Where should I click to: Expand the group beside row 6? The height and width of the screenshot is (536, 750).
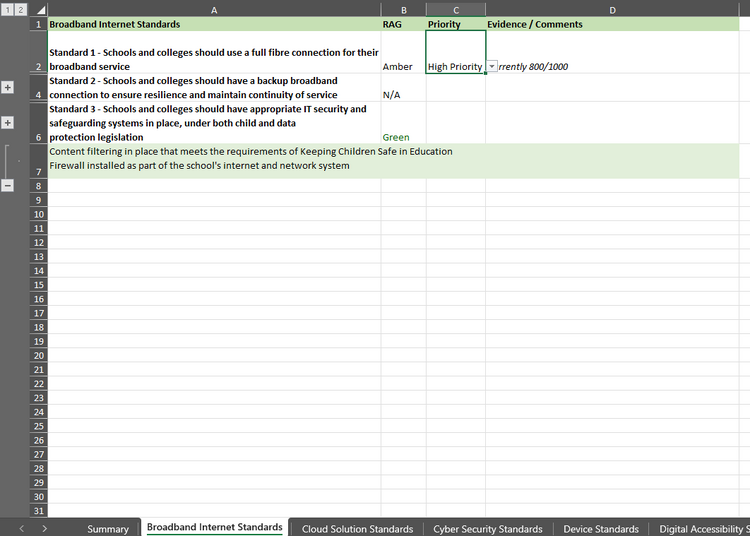[7, 123]
